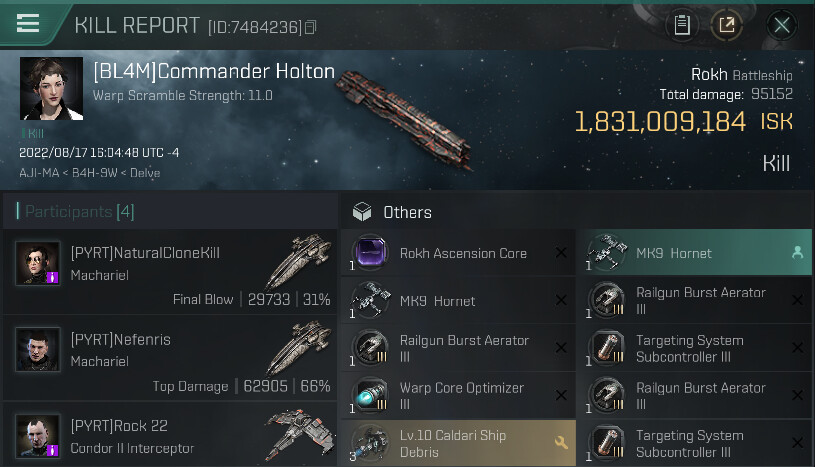Click the person icon on MK9 Hornet
The width and height of the screenshot is (815, 467).
(797, 253)
